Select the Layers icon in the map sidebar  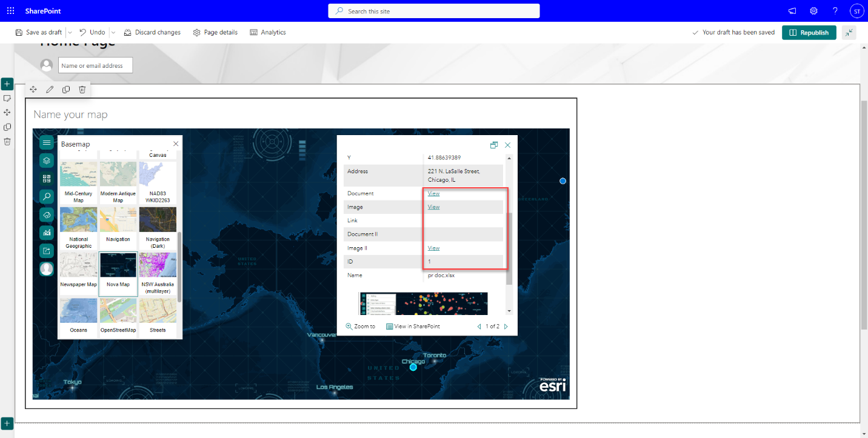coord(47,160)
